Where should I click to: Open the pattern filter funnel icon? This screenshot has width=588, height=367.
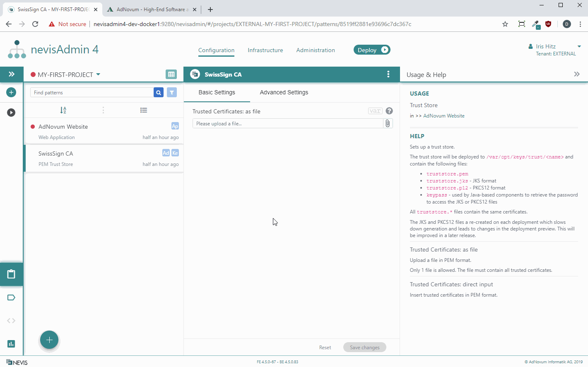pos(172,92)
